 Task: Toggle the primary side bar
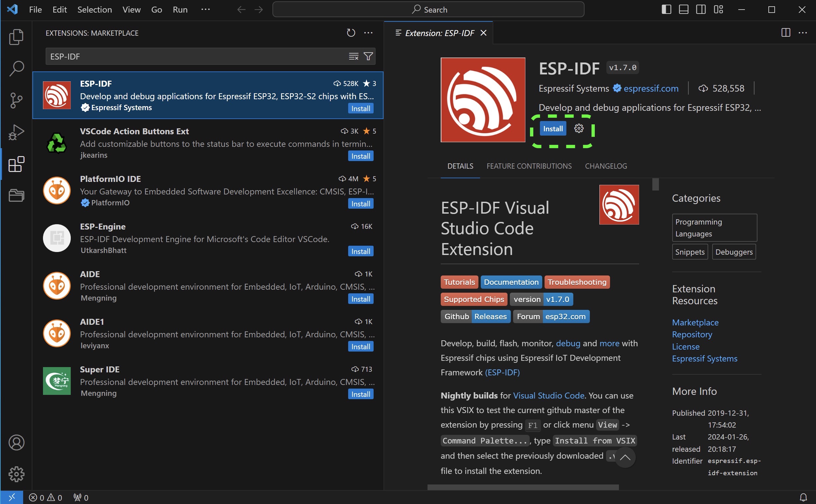pos(666,9)
